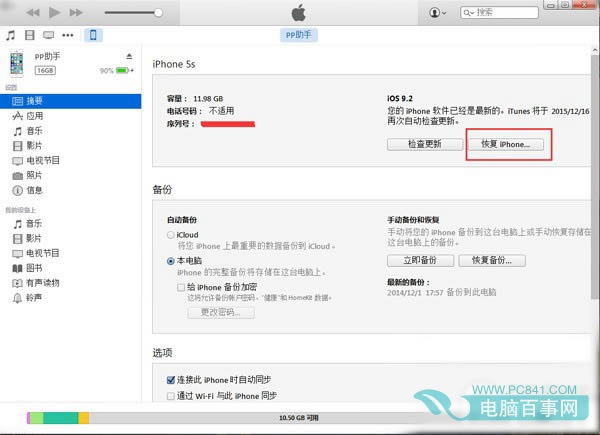Screen dimensions: 600x435
Task: Toggle 通过 Wi-Fi 与此 iPhone 同步 checkbox
Action: [171, 396]
